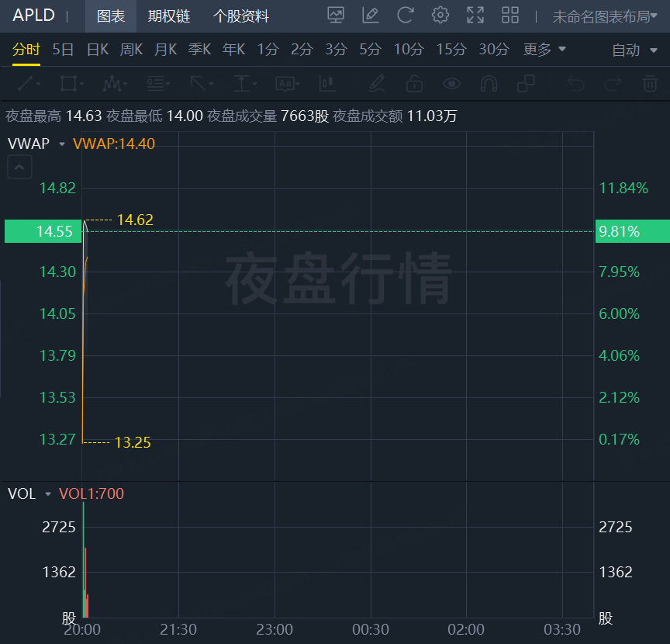The width and height of the screenshot is (670, 644).
Task: Open the candlestick indicator icon
Action: [327, 84]
